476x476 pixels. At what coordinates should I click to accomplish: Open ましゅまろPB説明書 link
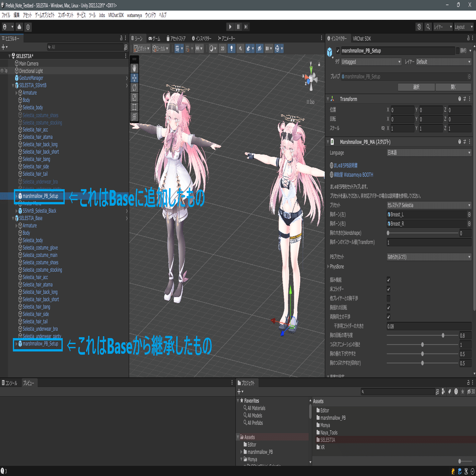coord(345,166)
